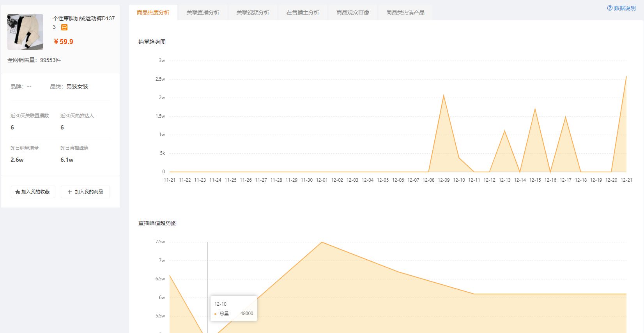Viewport: 644px width, 333px height.
Task: Click the 12-10 tooltip showing 总量 48000
Action: [234, 308]
